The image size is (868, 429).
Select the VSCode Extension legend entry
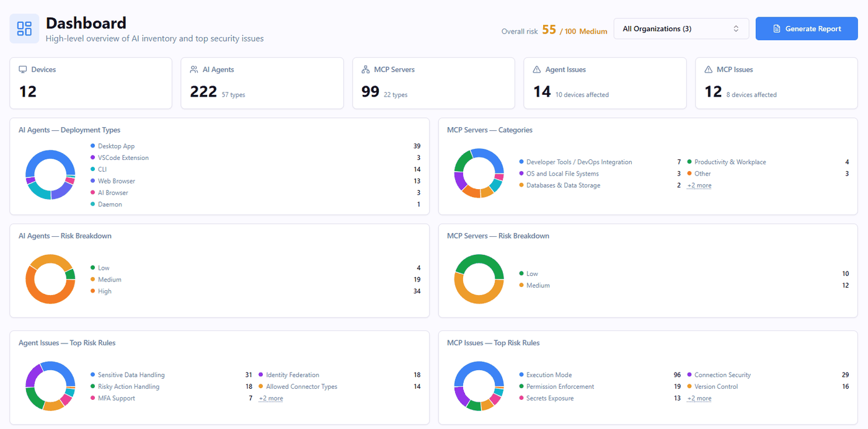(255, 157)
